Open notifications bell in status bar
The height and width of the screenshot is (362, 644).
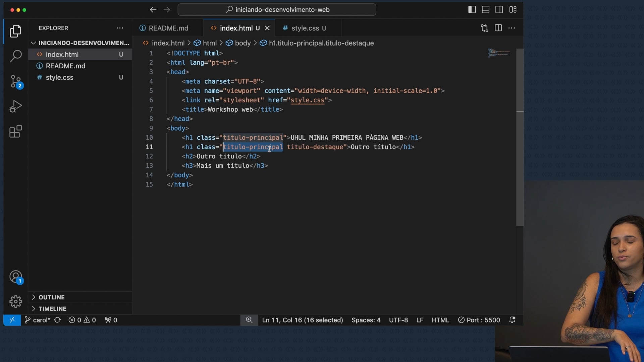coord(512,320)
